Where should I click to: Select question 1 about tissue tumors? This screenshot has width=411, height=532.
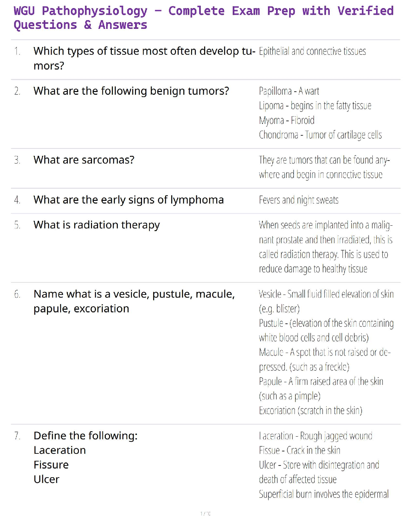pyautogui.click(x=144, y=58)
